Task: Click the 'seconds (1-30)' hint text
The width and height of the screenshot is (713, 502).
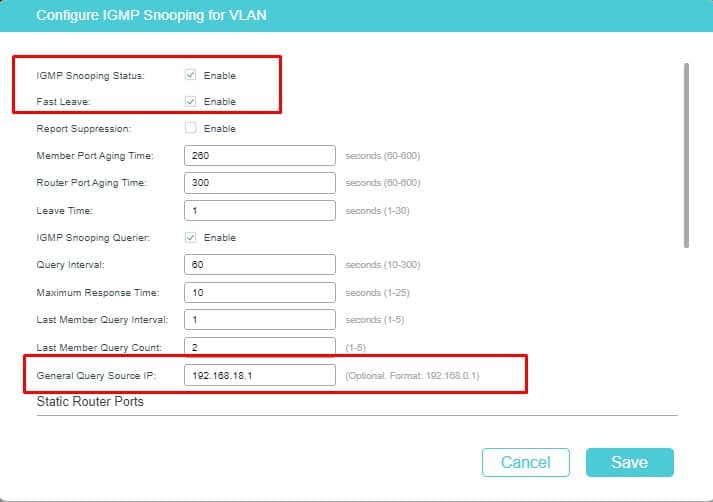Action: (377, 211)
